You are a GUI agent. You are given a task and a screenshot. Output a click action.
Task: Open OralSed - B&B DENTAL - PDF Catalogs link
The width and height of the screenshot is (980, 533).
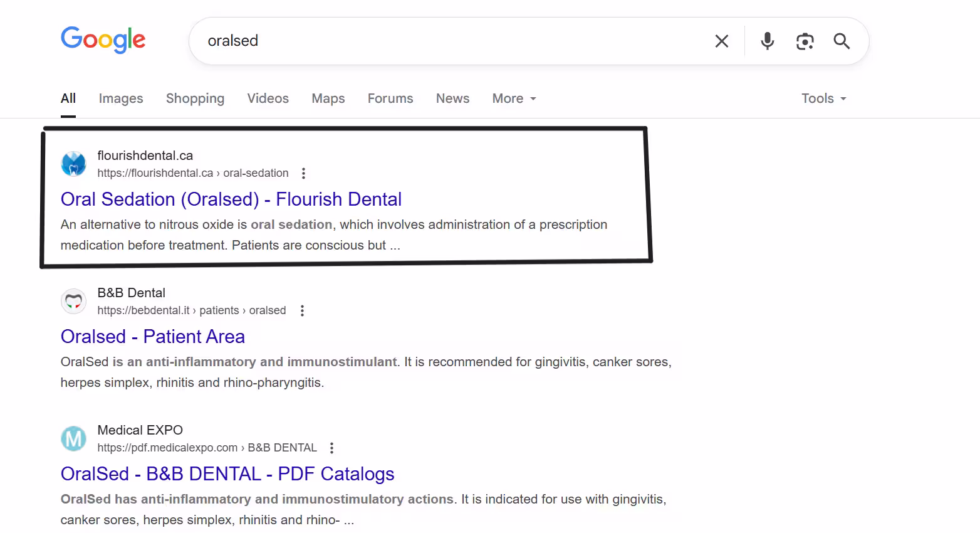pyautogui.click(x=227, y=474)
